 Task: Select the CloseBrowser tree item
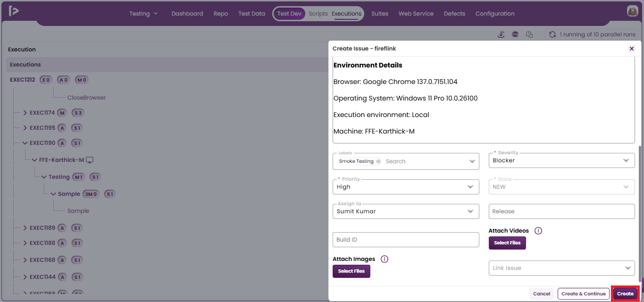[86, 98]
